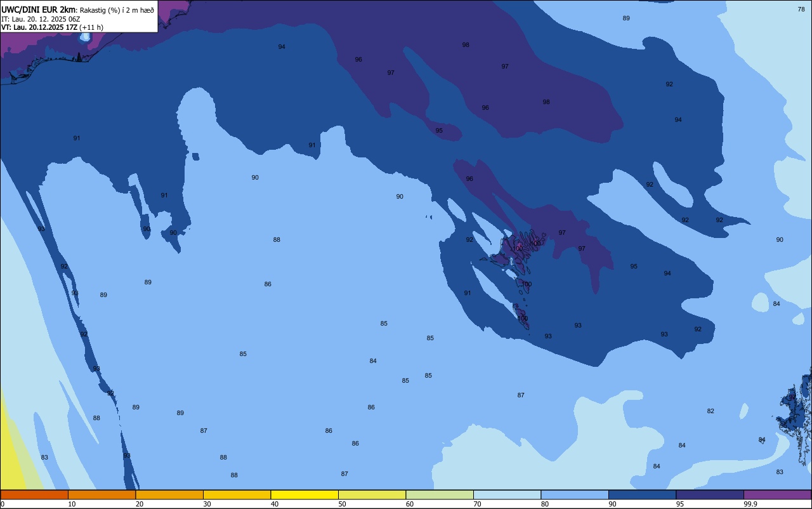Click the 'Rakastig (%) í 2 m hæð' label
This screenshot has width=812, height=509.
(117, 10)
